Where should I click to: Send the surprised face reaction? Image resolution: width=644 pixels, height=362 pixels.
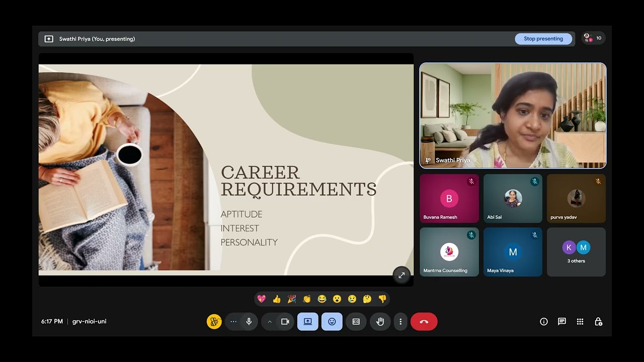point(337,299)
